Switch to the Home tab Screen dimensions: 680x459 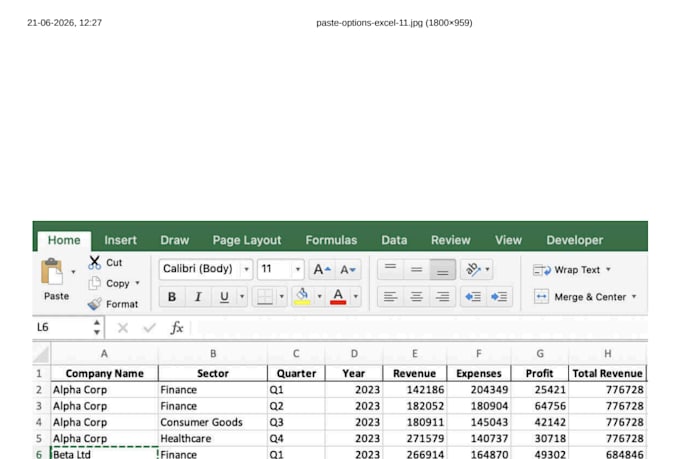click(64, 240)
